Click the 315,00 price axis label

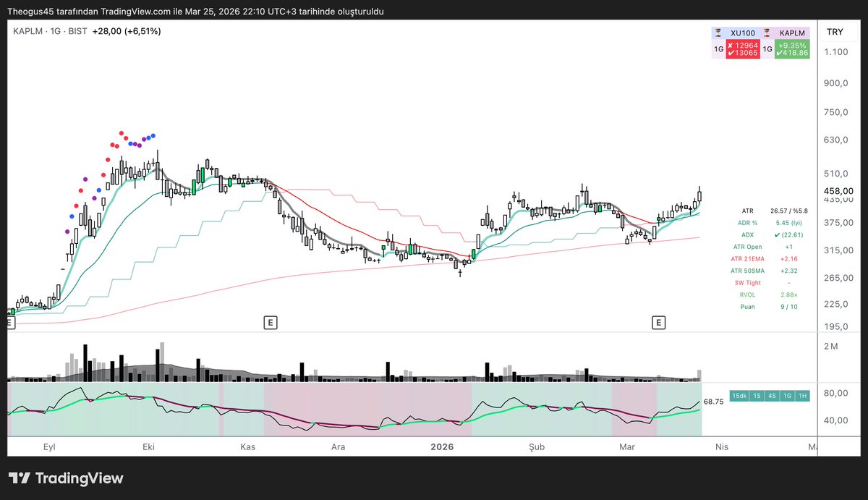[840, 250]
